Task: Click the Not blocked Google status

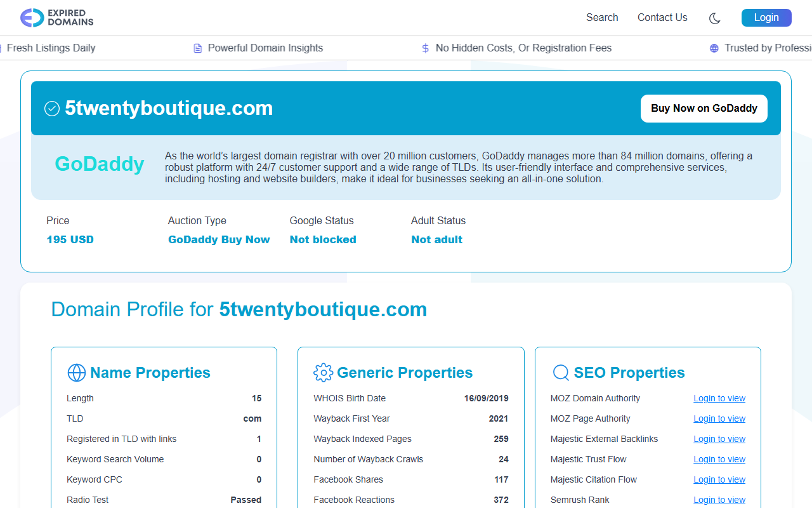Action: (323, 240)
